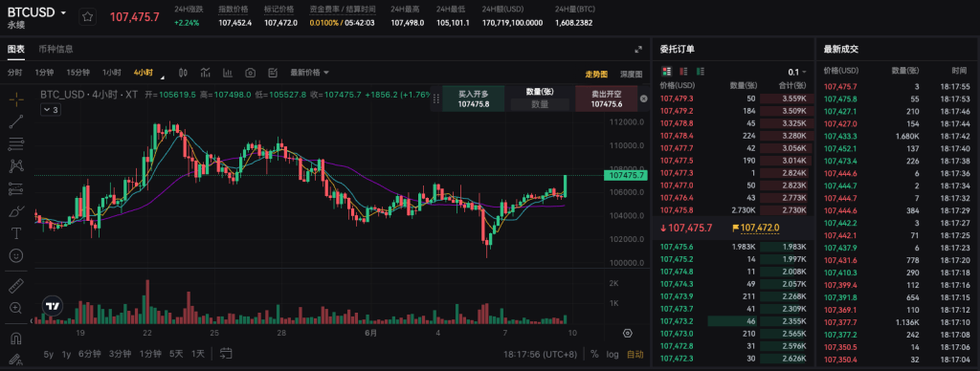Expand the collapsed indicators legend showing 3
Viewport: 980px width, 371px height.
(x=50, y=110)
